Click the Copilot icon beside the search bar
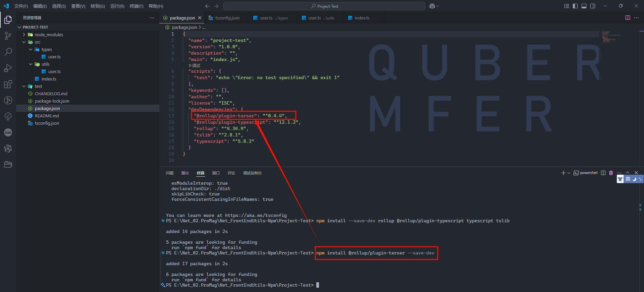644x292 pixels. (x=432, y=6)
